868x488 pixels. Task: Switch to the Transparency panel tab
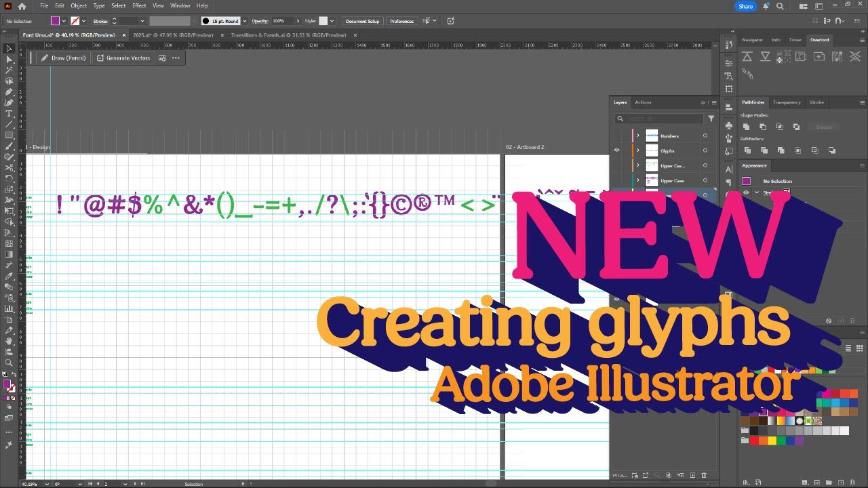tap(787, 102)
